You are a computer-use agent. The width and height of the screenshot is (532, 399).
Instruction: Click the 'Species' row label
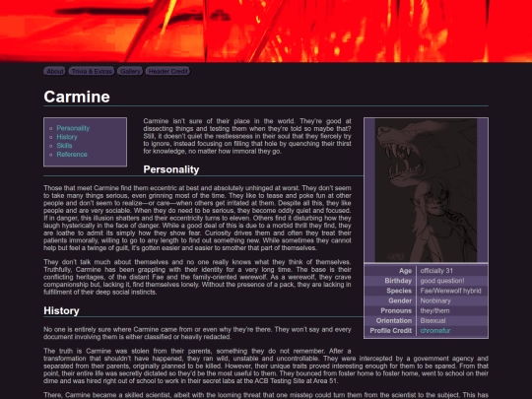click(399, 291)
